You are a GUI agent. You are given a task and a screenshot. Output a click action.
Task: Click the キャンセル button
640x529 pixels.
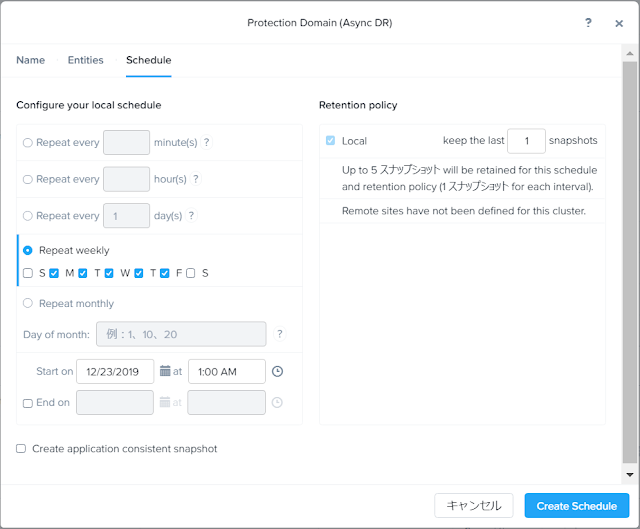(x=474, y=506)
